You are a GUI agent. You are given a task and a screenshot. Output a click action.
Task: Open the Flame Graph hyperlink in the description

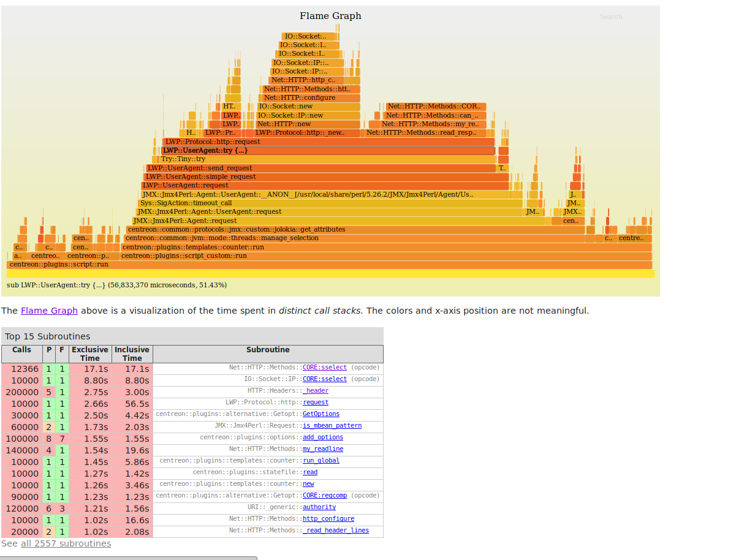49,311
